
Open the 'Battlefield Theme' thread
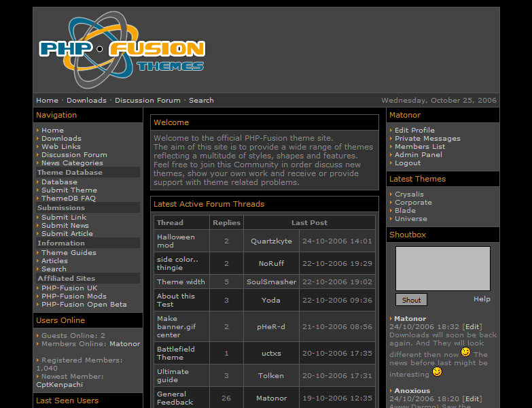click(x=176, y=353)
